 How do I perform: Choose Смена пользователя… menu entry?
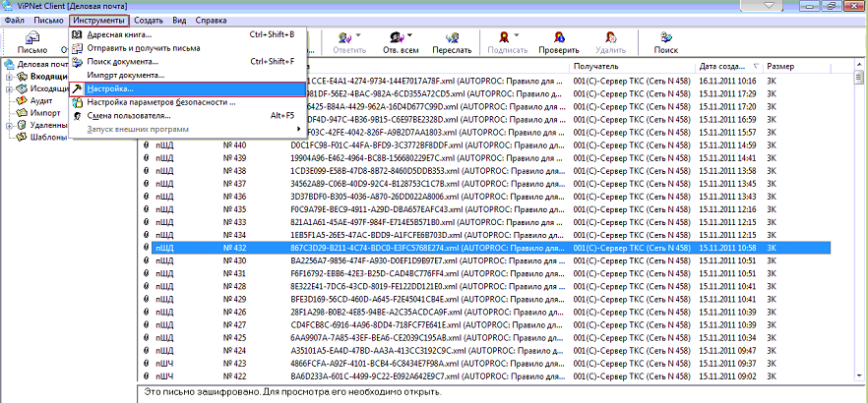pyautogui.click(x=188, y=116)
